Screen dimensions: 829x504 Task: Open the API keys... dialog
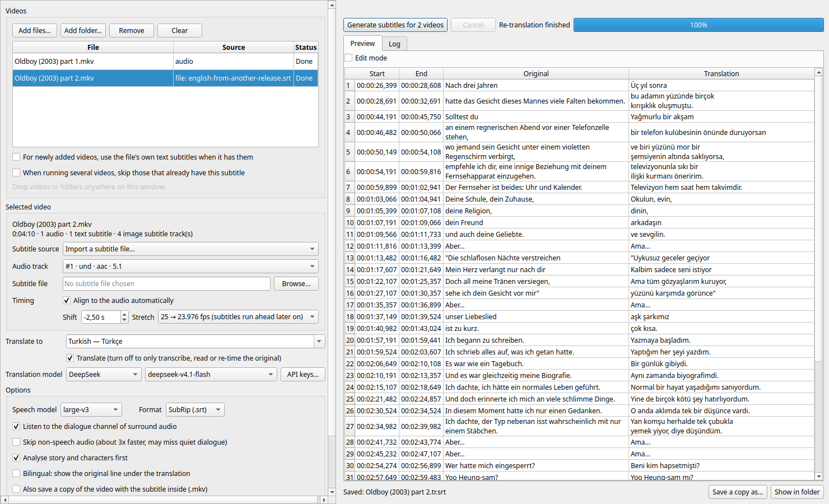coord(302,375)
